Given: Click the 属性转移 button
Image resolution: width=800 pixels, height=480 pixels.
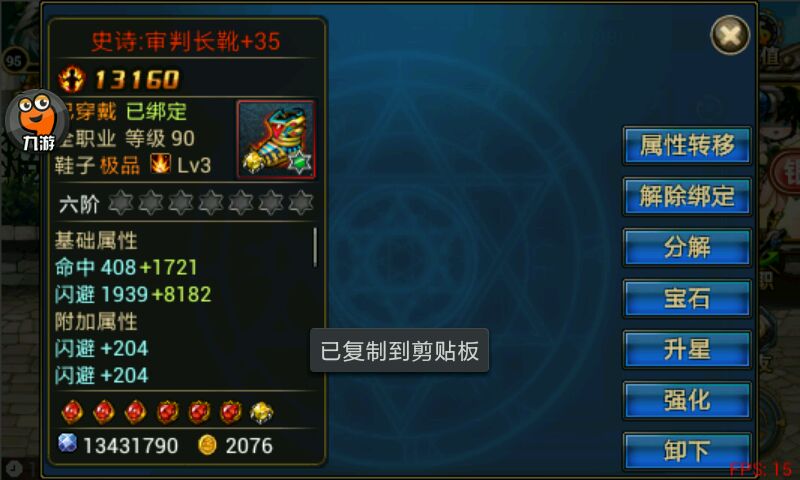Looking at the screenshot, I should (687, 145).
